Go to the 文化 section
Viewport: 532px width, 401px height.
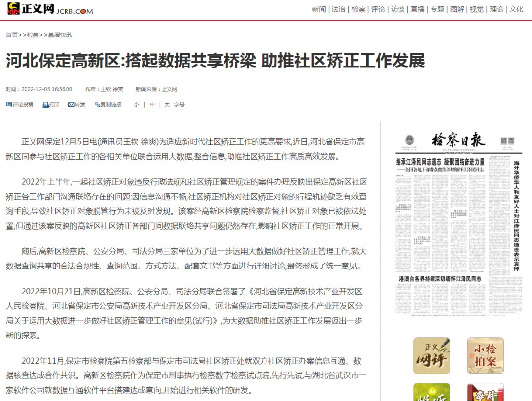(x=516, y=9)
